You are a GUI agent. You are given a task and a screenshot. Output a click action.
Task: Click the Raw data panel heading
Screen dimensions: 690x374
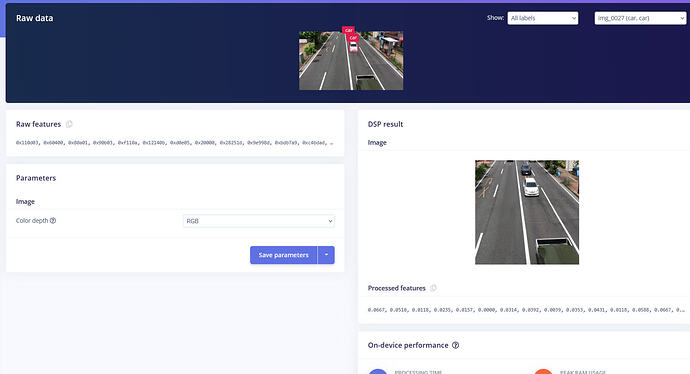coord(34,18)
